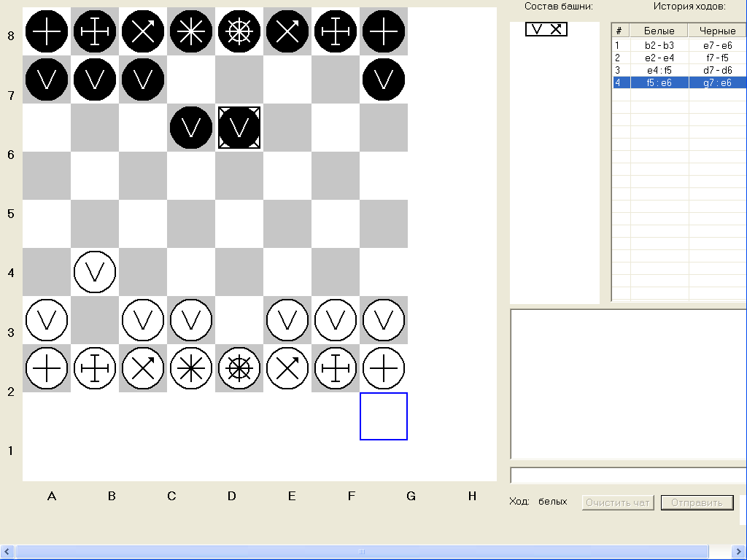
Task: Click inside the chat history text area
Action: tap(628, 384)
